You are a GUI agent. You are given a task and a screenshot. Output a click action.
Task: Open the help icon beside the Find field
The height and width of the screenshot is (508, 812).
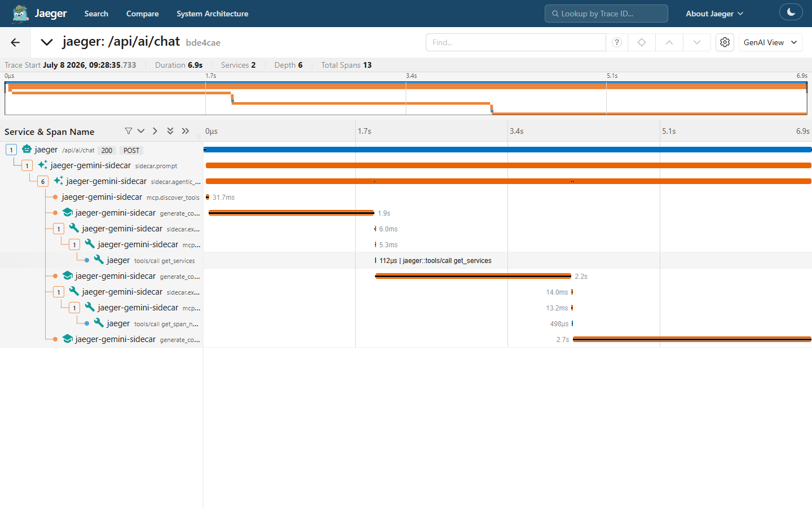point(617,42)
